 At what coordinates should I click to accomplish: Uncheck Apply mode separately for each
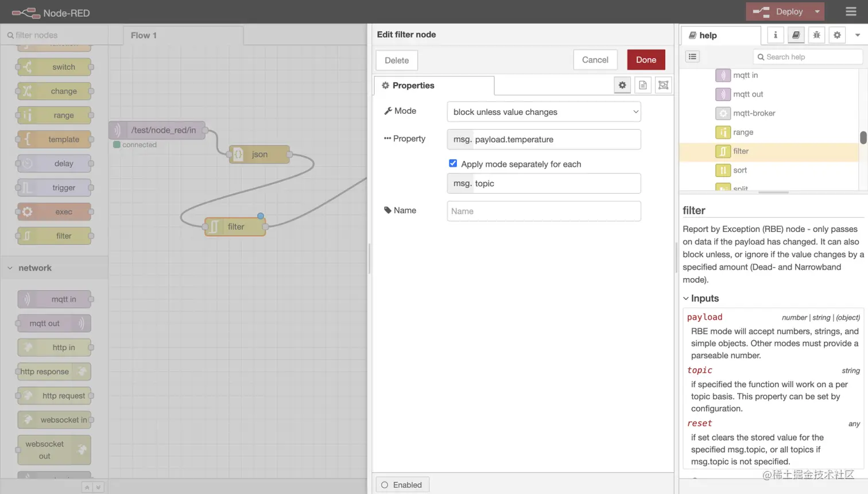coord(453,163)
